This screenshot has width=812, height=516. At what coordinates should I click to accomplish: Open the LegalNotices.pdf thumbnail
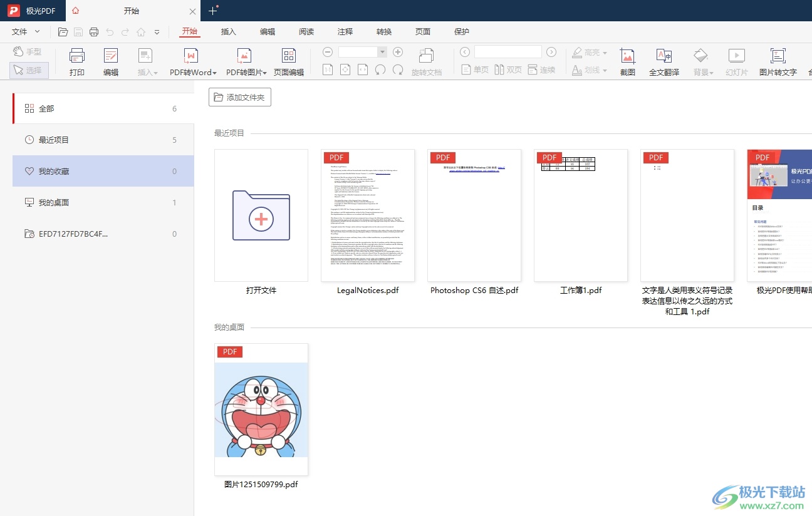[368, 215]
